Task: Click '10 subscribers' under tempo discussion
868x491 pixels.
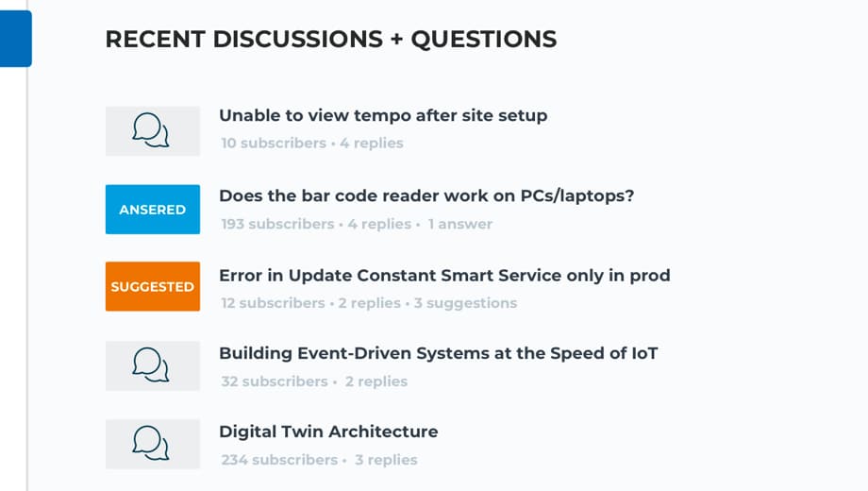Action: pos(274,143)
